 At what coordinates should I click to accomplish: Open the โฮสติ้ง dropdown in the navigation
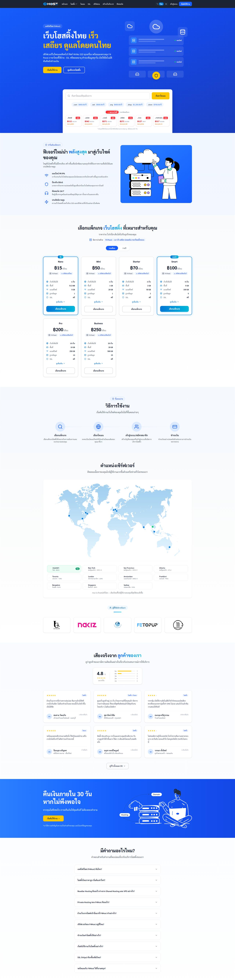74,4
